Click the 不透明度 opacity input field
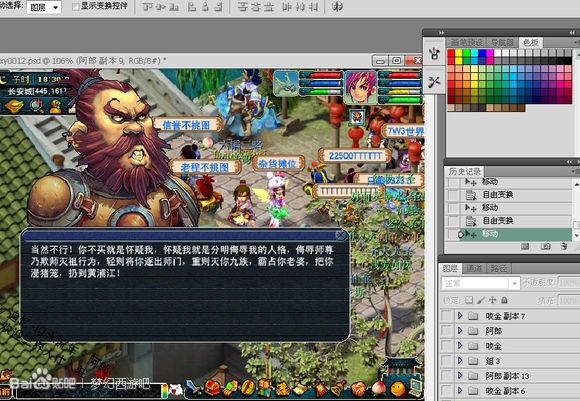 pyautogui.click(x=568, y=283)
